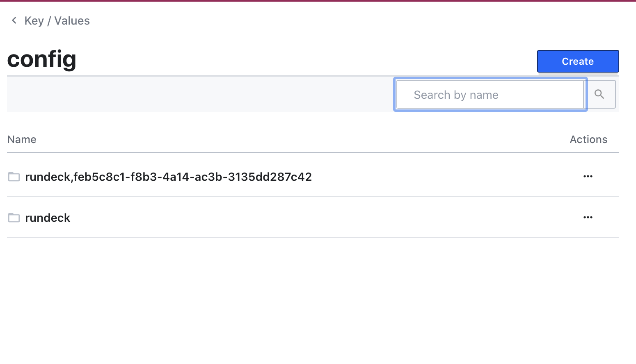Open the three-dot menu for rundeck folder

click(x=588, y=217)
